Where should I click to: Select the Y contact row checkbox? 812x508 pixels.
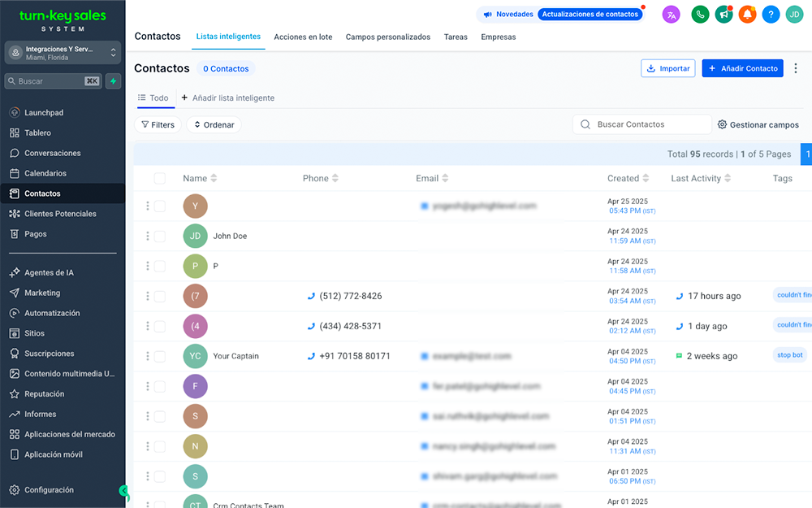point(159,206)
